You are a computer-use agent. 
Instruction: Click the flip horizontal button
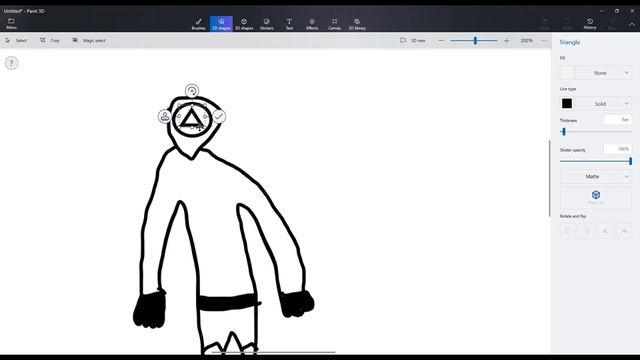(x=605, y=231)
